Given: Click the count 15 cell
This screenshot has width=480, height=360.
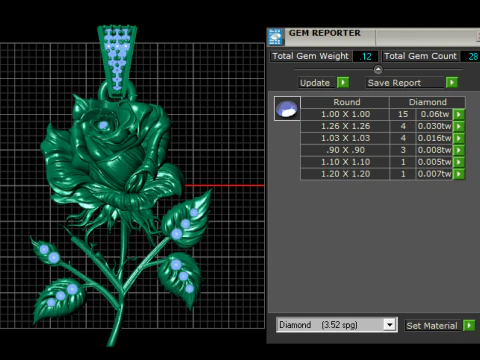Looking at the screenshot, I should [x=403, y=114].
